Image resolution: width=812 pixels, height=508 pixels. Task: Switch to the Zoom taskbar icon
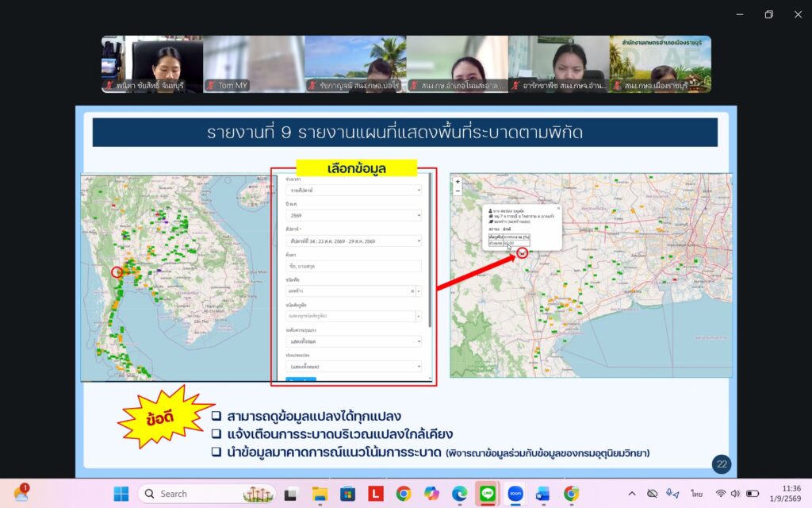click(515, 494)
